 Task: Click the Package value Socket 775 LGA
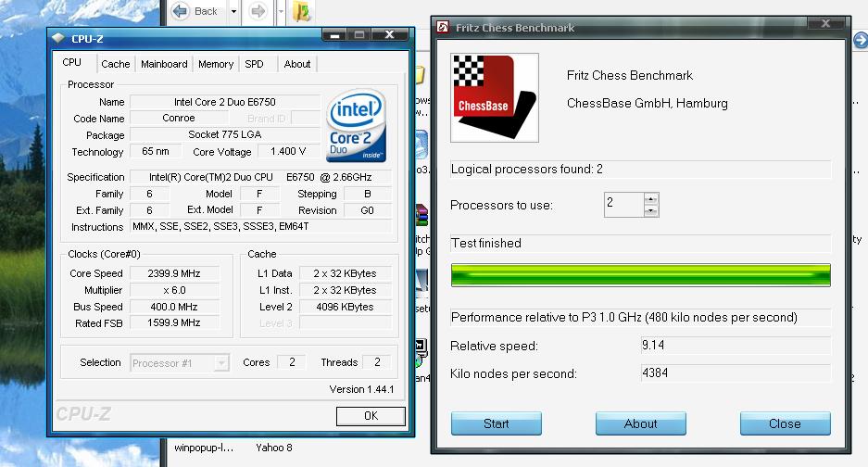[x=225, y=134]
